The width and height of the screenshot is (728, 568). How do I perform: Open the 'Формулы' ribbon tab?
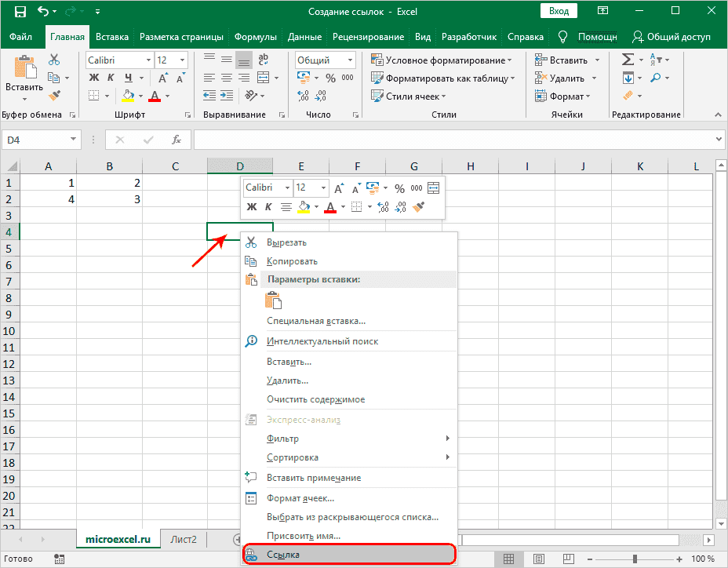(x=255, y=37)
